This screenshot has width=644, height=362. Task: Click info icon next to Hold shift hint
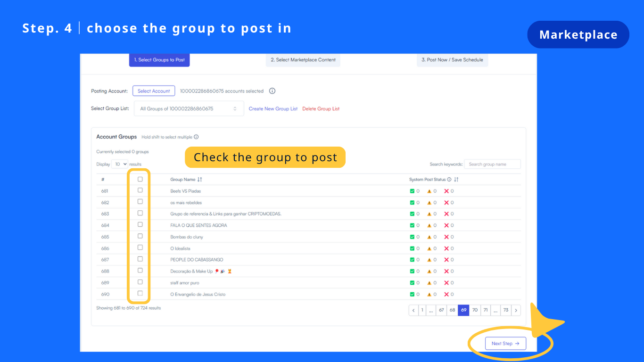point(196,137)
